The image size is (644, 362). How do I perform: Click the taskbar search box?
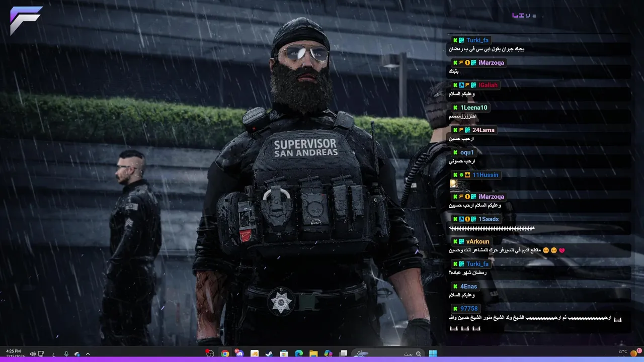pos(387,354)
